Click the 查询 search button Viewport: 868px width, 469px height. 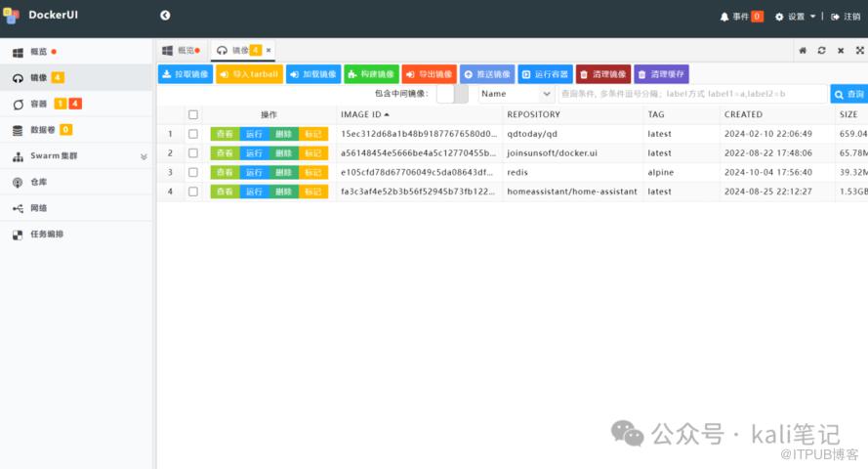[849, 94]
